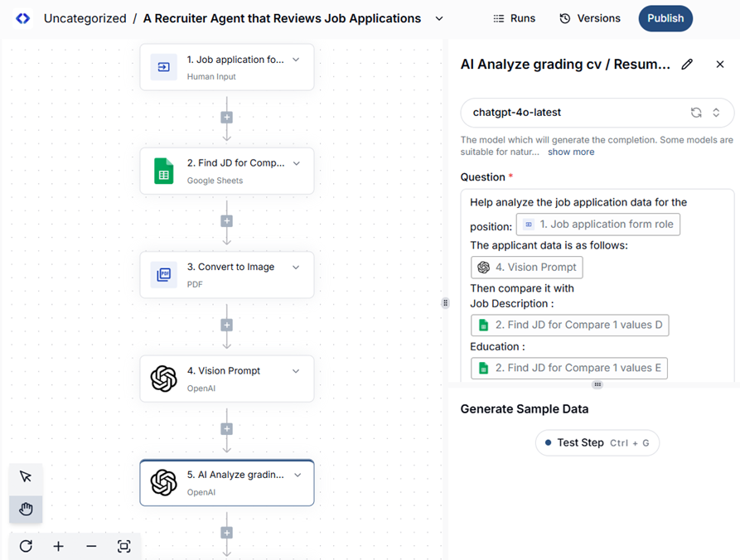740x560 pixels.
Task: Open the chatgpt-4o-latest model dropdown
Action: point(716,113)
